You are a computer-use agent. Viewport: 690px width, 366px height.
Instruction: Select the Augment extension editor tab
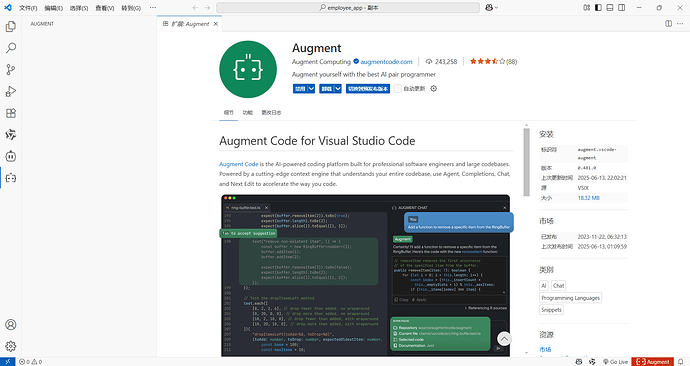tap(190, 24)
